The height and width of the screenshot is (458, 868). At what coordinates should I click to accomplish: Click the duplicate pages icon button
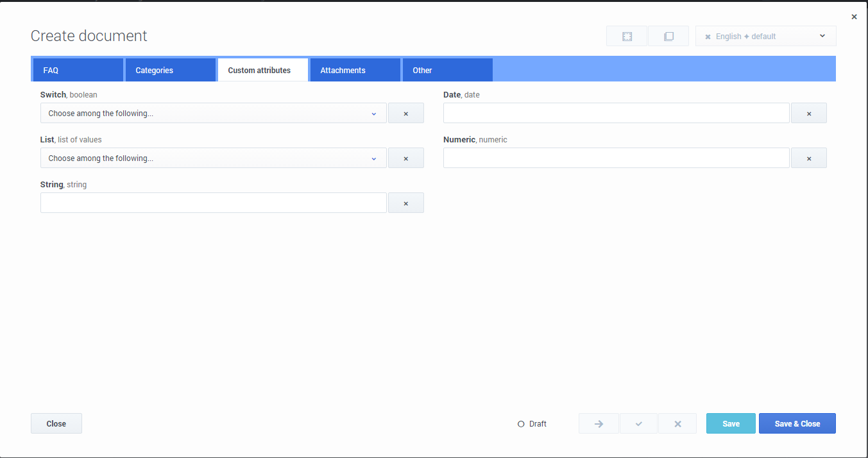coord(668,37)
